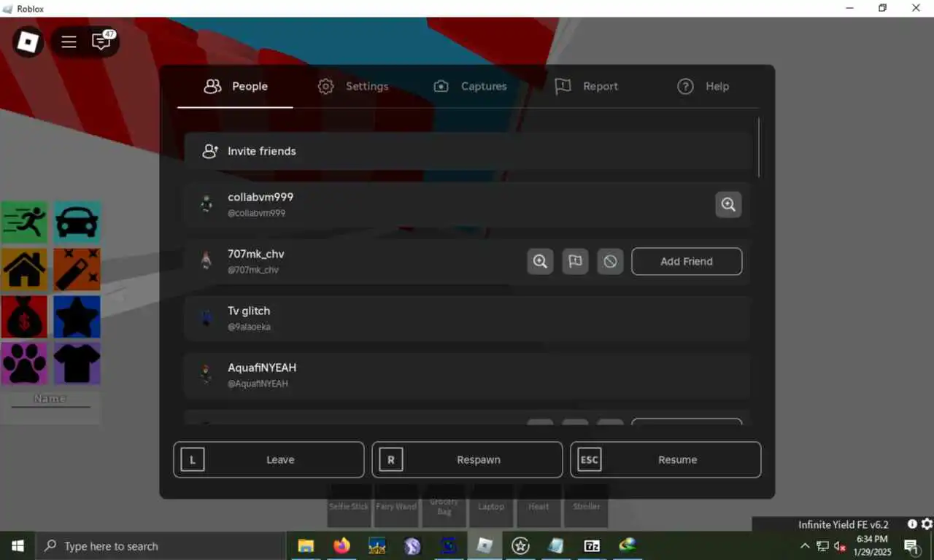
Task: Open File Explorer from the taskbar
Action: coord(306,545)
